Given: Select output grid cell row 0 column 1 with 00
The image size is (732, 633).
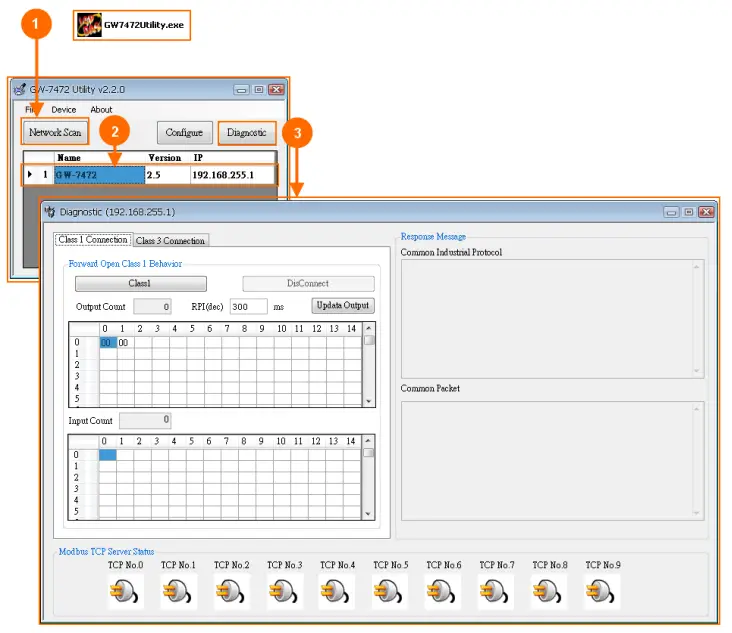Looking at the screenshot, I should tap(125, 343).
